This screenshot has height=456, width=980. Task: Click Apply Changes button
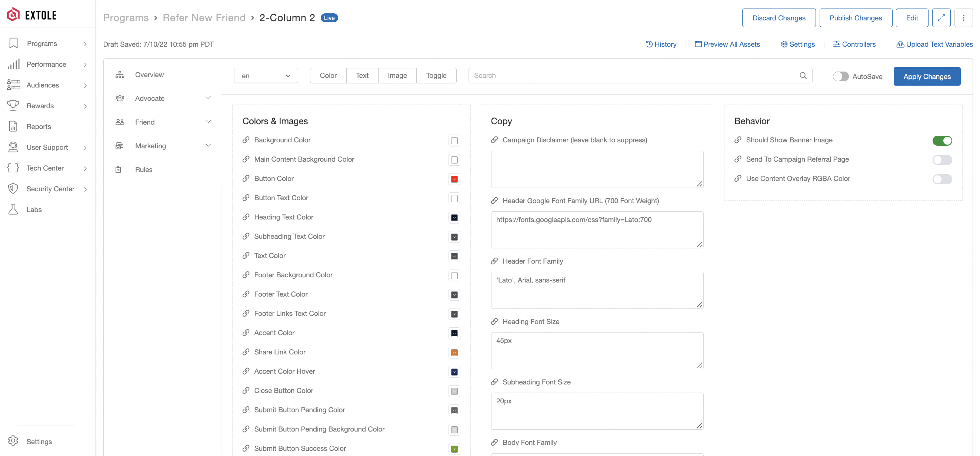927,76
